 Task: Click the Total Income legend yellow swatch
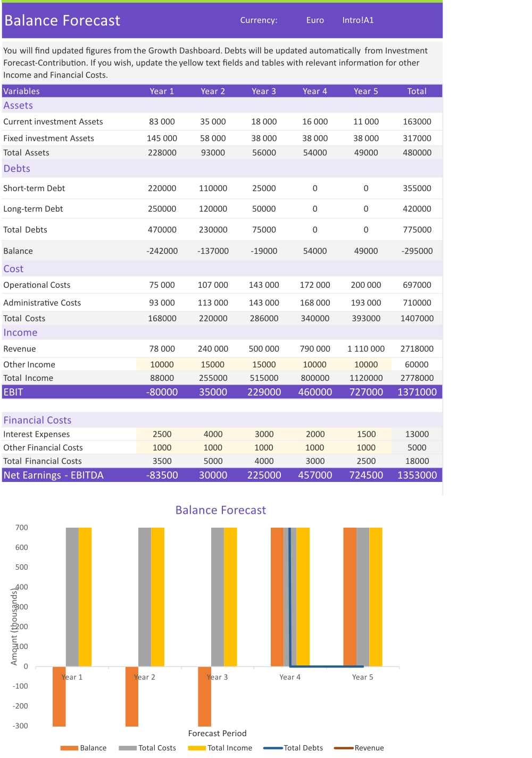197,748
